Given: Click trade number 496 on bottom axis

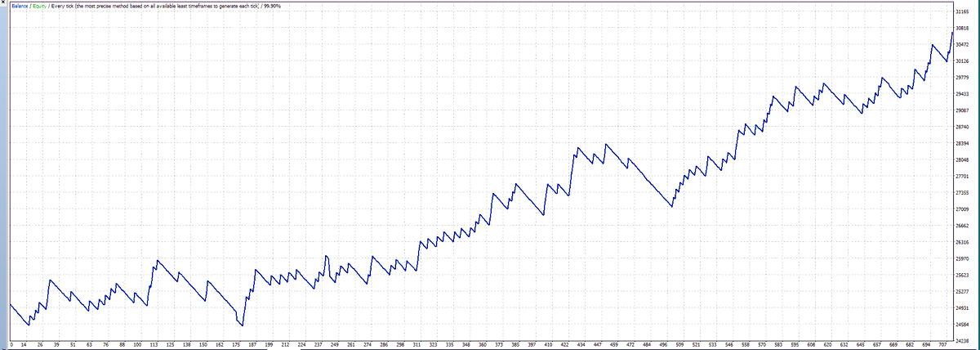Looking at the screenshot, I should 664,345.
